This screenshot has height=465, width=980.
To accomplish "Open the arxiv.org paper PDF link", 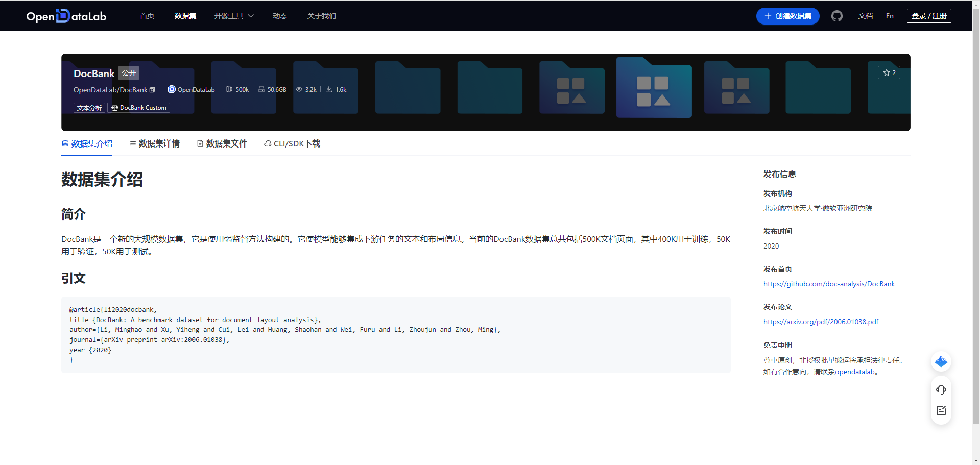I will coord(821,322).
